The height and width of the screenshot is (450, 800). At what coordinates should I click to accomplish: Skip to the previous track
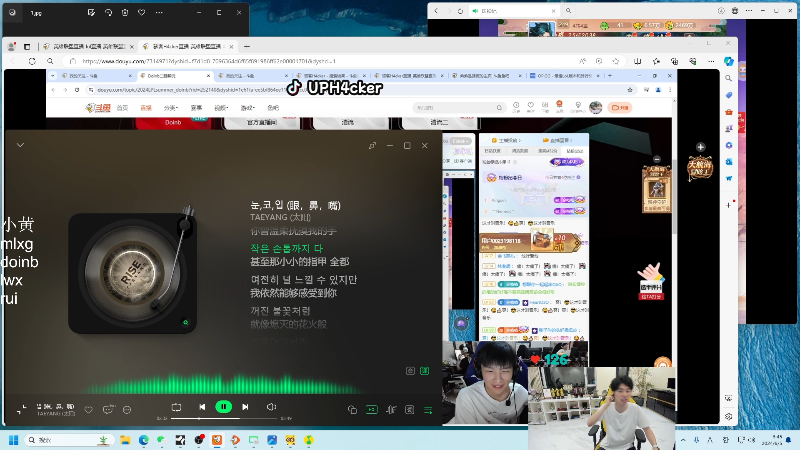click(x=202, y=407)
